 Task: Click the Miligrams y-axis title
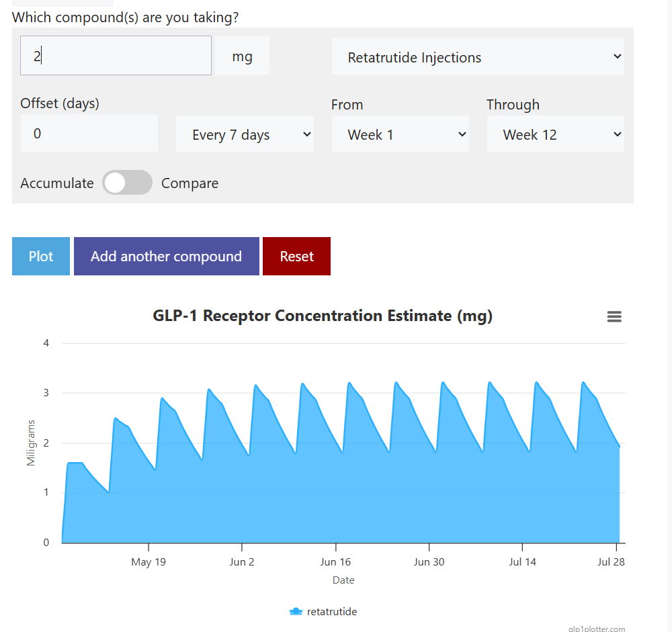point(30,443)
